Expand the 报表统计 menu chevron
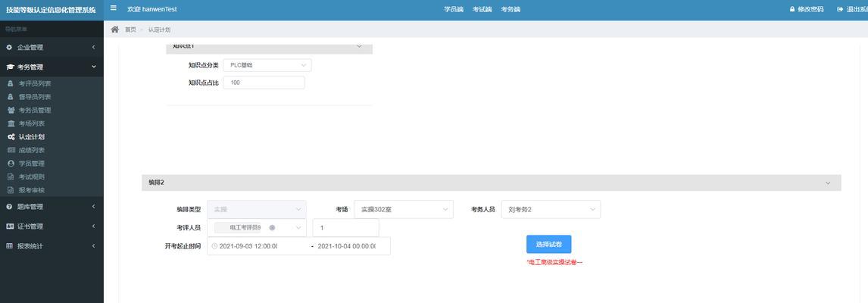Viewport: 868px width, 303px height. tap(94, 246)
